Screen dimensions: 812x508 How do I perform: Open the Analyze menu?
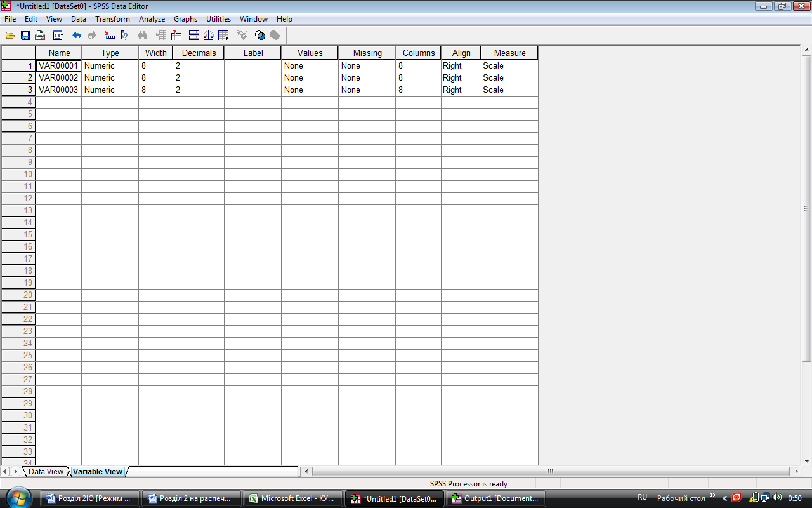point(152,19)
